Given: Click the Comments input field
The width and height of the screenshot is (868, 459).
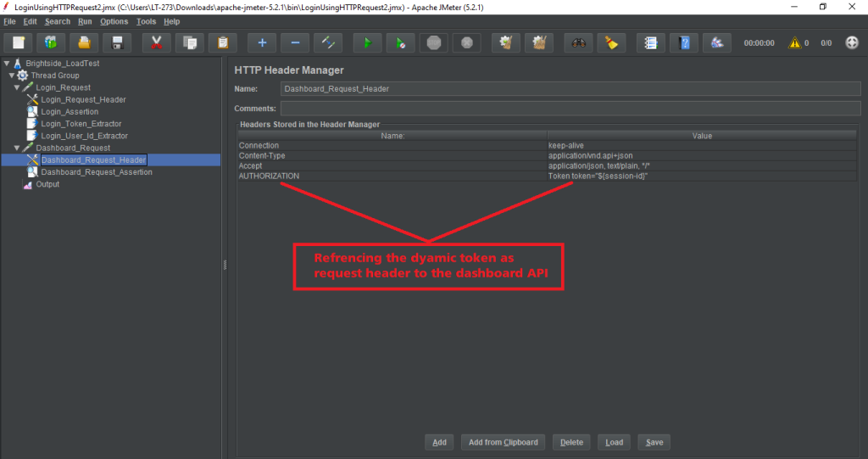Looking at the screenshot, I should pos(568,109).
